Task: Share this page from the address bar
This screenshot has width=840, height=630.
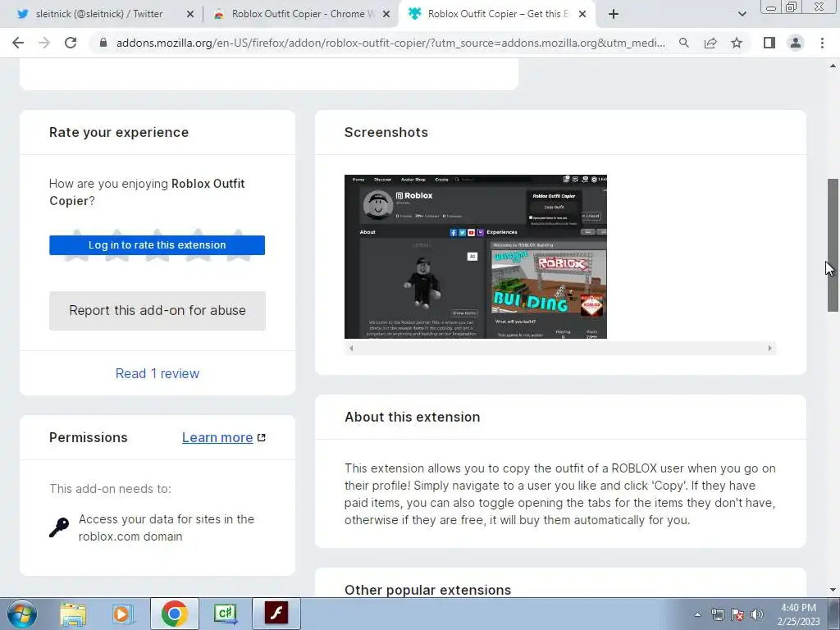Action: point(710,43)
